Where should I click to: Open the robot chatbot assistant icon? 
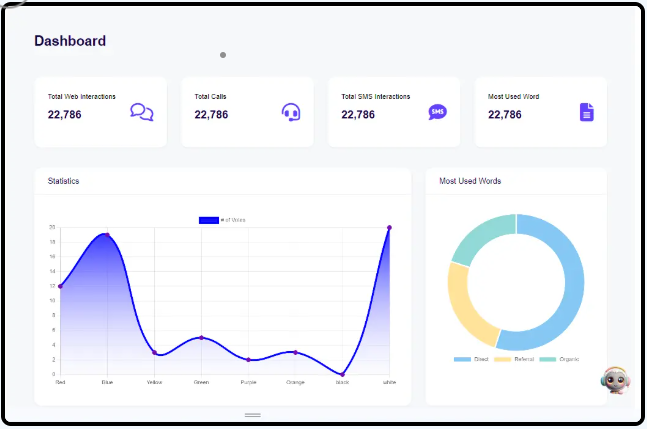click(x=616, y=380)
